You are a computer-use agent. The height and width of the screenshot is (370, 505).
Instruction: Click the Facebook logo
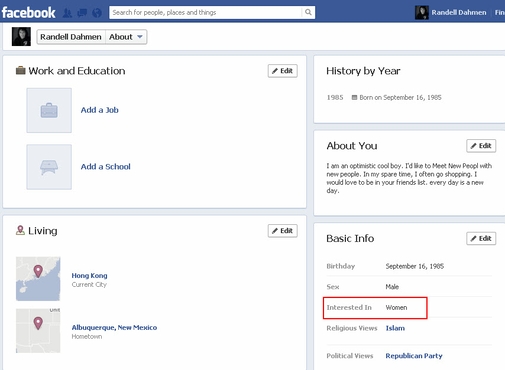[x=29, y=13]
